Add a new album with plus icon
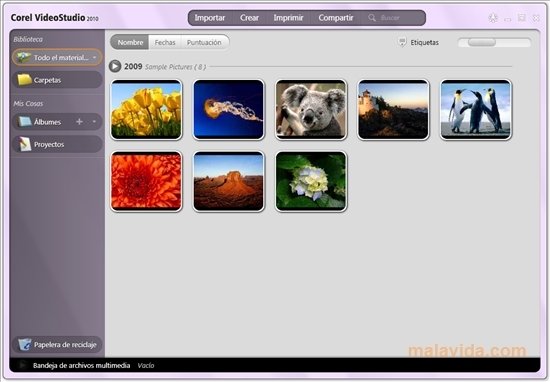The height and width of the screenshot is (382, 550). pos(80,122)
